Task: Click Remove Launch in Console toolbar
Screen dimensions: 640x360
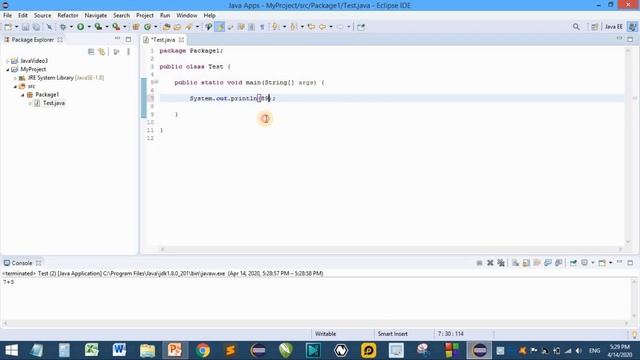Action: coord(490,263)
